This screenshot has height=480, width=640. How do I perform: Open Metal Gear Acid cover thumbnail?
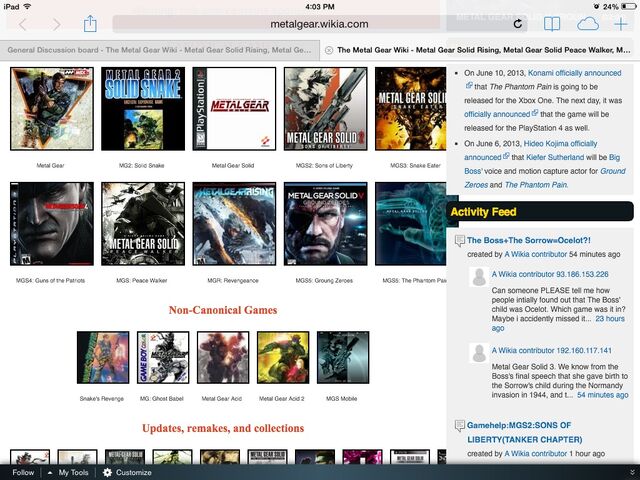click(223, 357)
